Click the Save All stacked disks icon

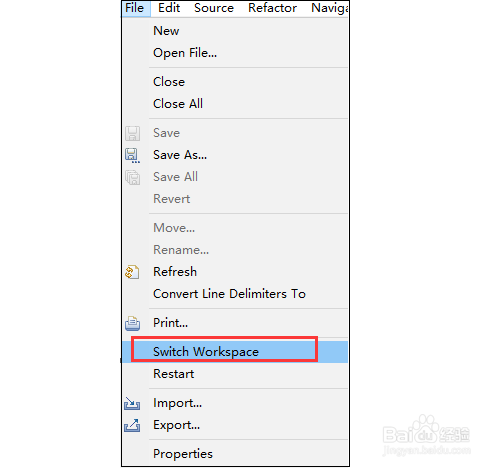(x=132, y=177)
